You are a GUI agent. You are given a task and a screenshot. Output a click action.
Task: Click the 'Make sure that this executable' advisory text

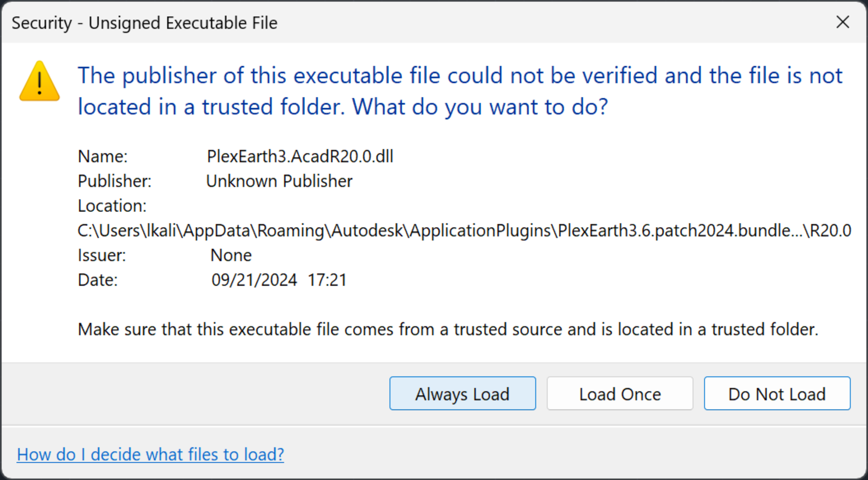448,329
